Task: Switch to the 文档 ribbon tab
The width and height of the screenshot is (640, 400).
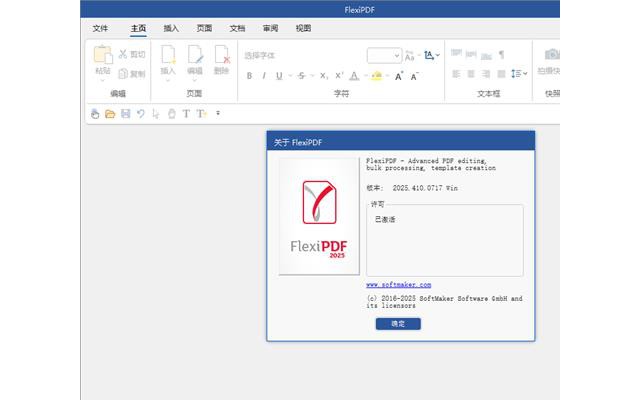Action: tap(237, 28)
